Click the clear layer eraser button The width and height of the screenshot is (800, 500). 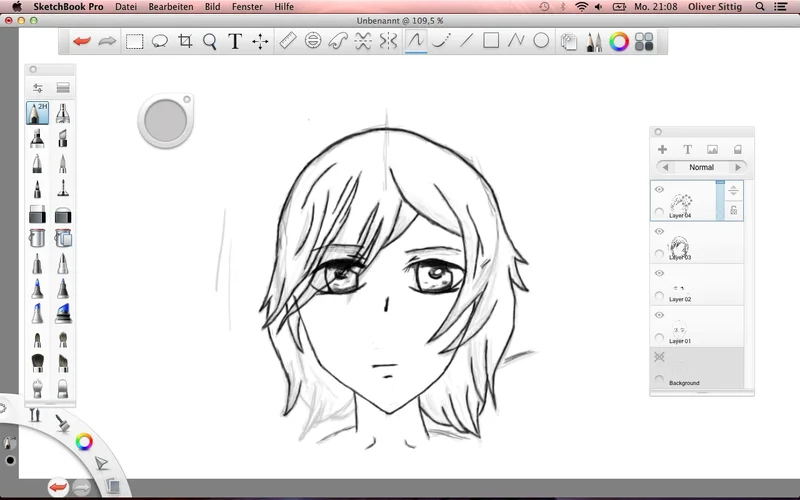[x=737, y=149]
